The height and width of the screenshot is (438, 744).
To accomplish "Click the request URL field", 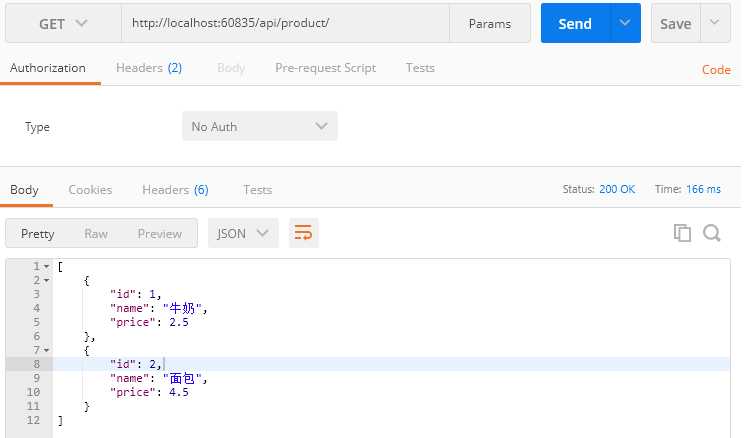I will [286, 23].
